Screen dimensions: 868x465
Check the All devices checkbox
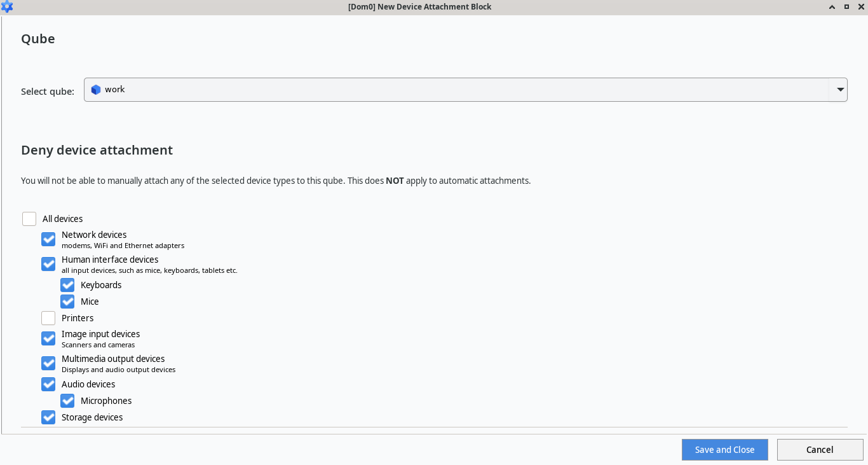pyautogui.click(x=29, y=218)
